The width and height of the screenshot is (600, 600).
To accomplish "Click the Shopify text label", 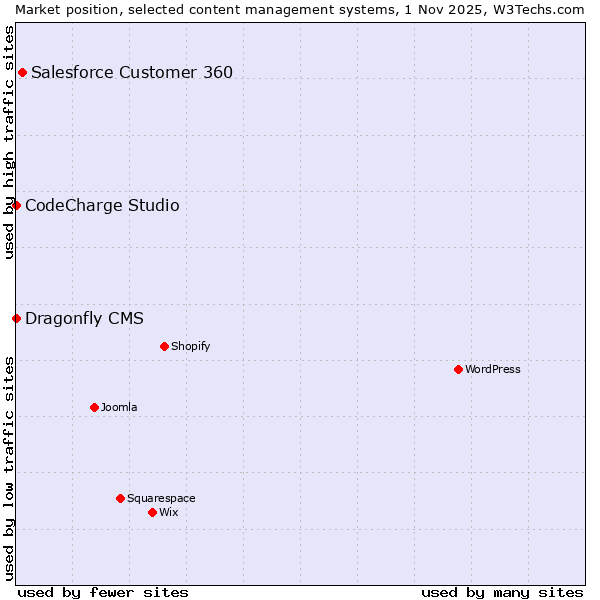I will [x=190, y=347].
